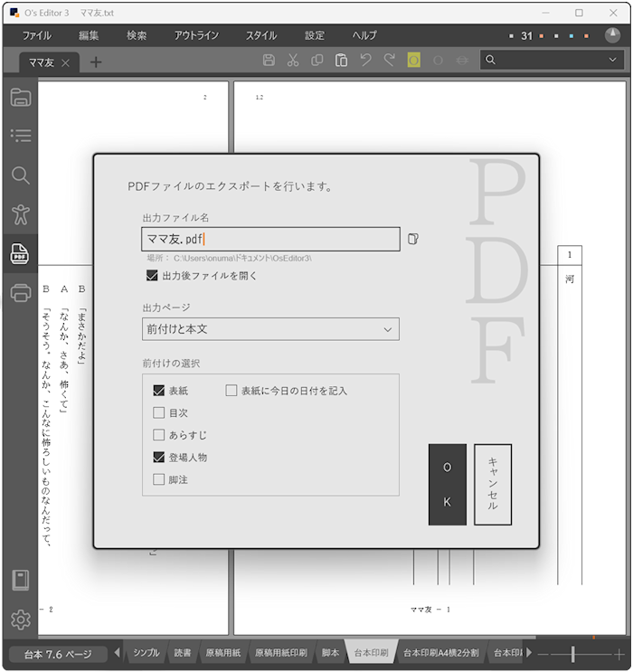The image size is (633, 672).
Task: Open the file folder sidebar icon
Action: coord(20,98)
